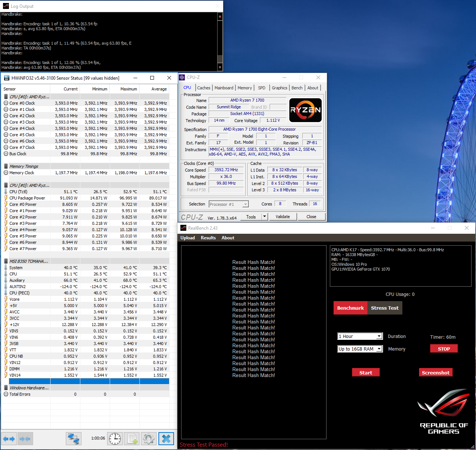Click the CPU-Z Validate button
Viewport: 476px width, 450px height.
[283, 217]
